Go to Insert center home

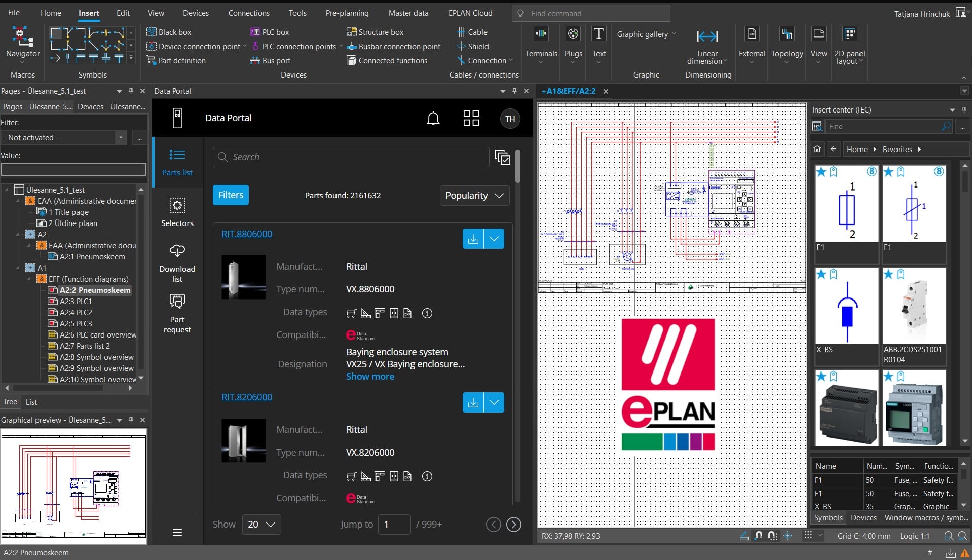coord(817,149)
